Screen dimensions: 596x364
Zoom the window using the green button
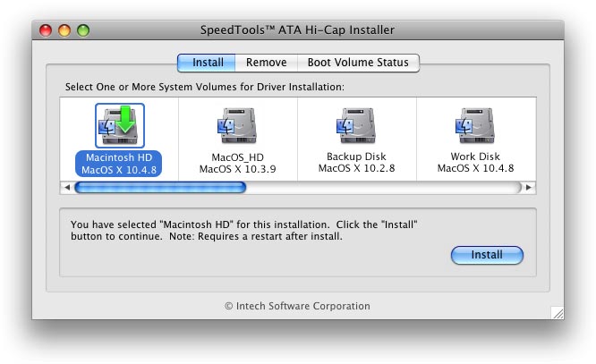coord(83,31)
